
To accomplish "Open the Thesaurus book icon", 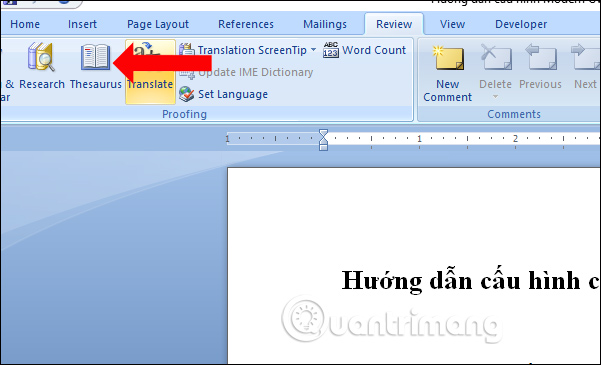I will 95,58.
